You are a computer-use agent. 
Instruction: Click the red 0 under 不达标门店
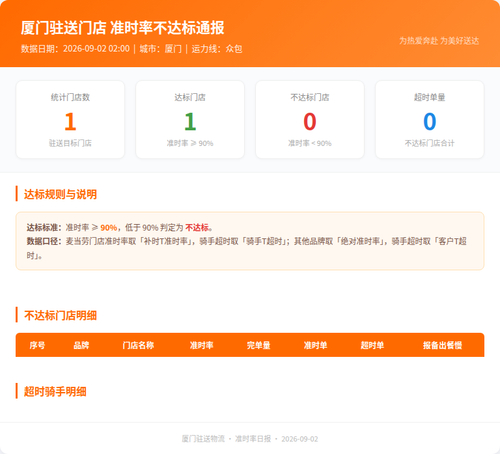[x=310, y=121]
